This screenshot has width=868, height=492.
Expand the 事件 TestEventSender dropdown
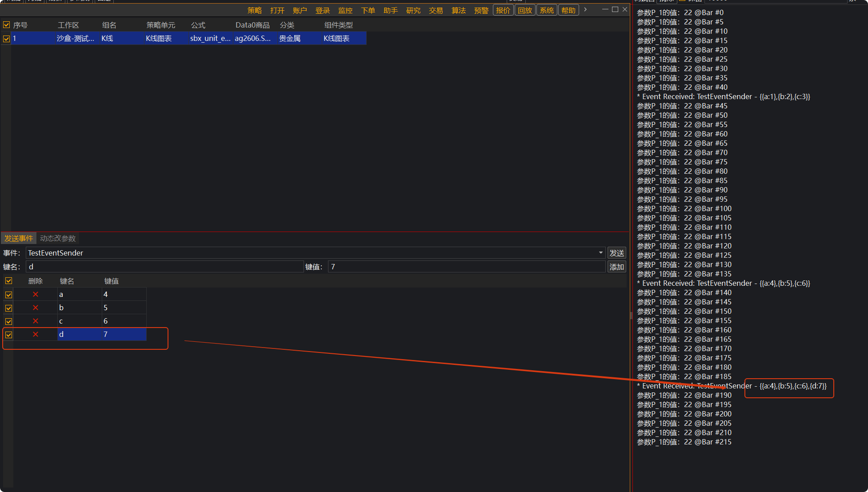click(600, 253)
